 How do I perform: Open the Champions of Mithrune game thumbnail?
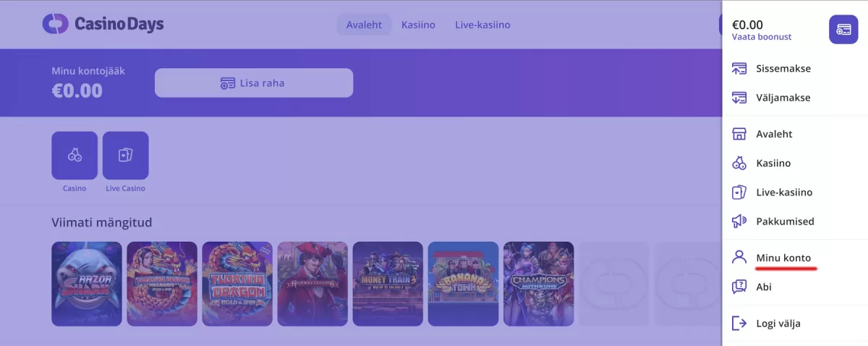538,284
